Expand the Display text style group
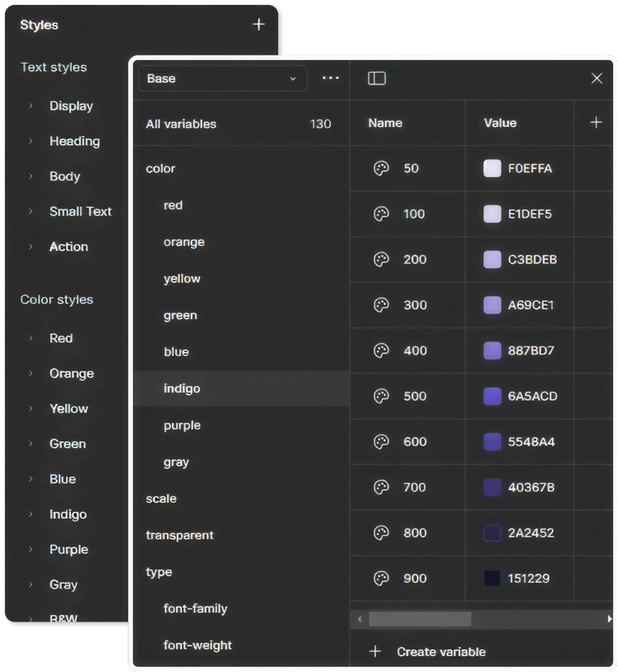 [x=31, y=106]
